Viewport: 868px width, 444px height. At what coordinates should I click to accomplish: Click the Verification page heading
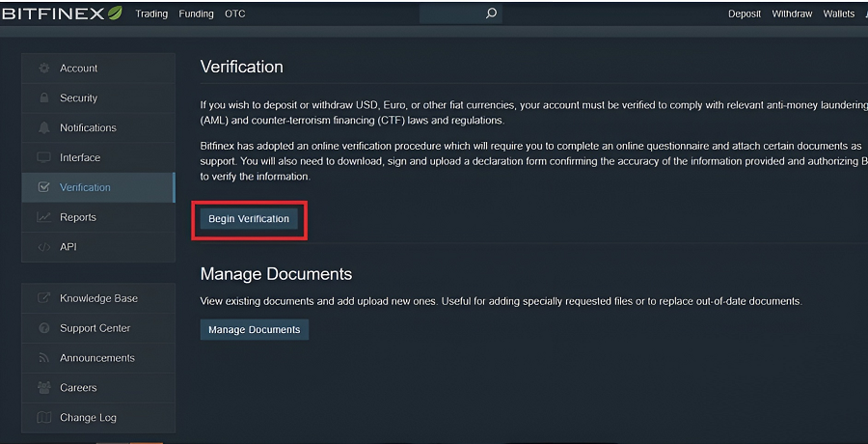pos(241,67)
